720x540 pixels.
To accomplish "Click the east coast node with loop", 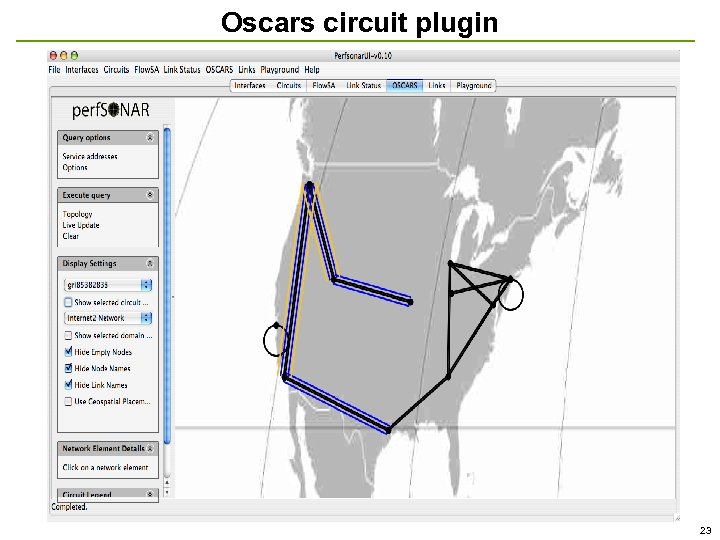I will (511, 279).
